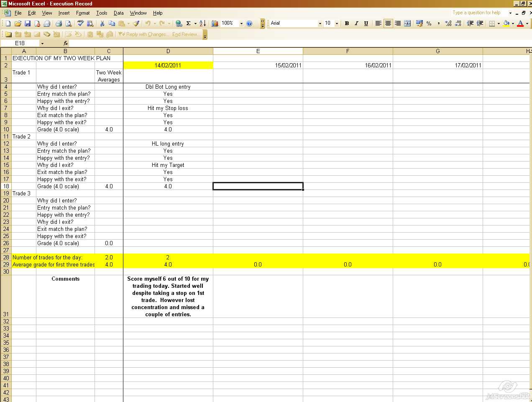Insert a hyperlink with the globe icon
This screenshot has height=402, width=532.
click(x=179, y=23)
